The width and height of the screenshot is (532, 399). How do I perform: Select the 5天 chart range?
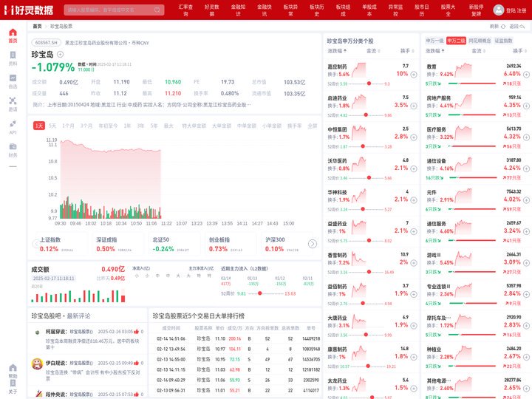tap(52, 126)
